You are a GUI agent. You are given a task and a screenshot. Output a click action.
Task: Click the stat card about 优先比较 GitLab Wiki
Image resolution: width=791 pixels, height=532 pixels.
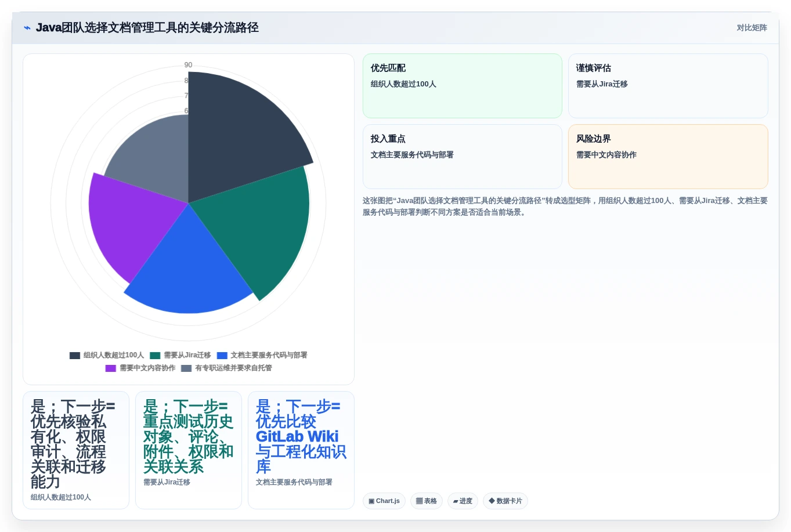click(x=301, y=450)
